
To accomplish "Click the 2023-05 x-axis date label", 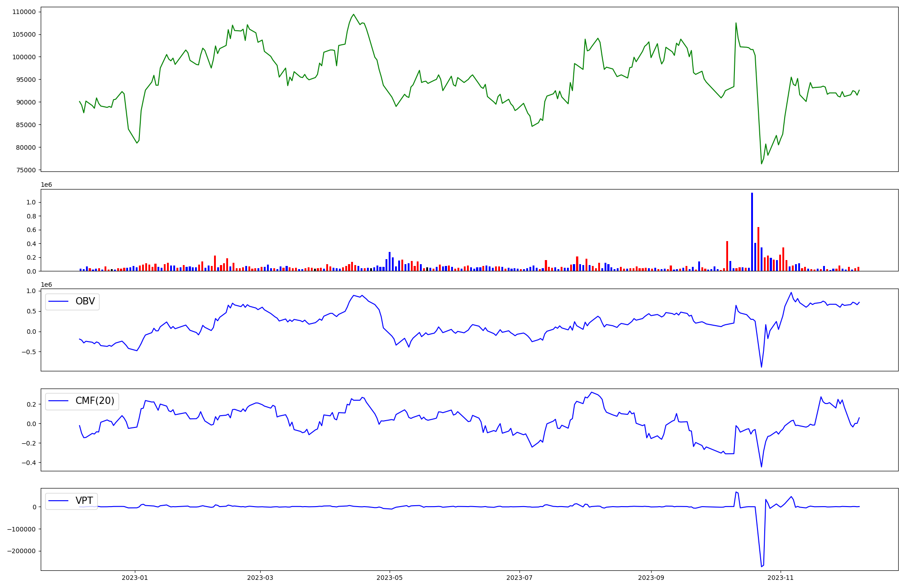I will point(390,578).
